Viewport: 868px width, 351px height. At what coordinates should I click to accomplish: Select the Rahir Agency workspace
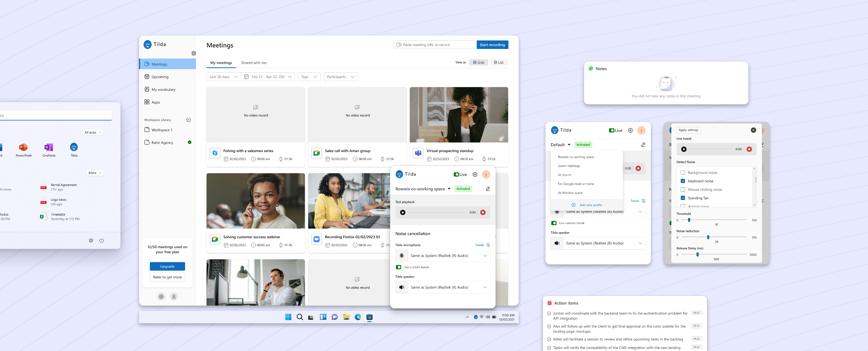point(167,143)
